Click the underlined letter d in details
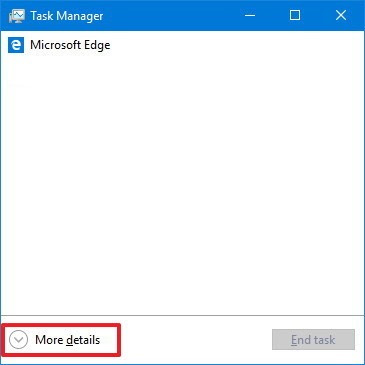Viewport: 365px width, 365px height. click(x=69, y=340)
